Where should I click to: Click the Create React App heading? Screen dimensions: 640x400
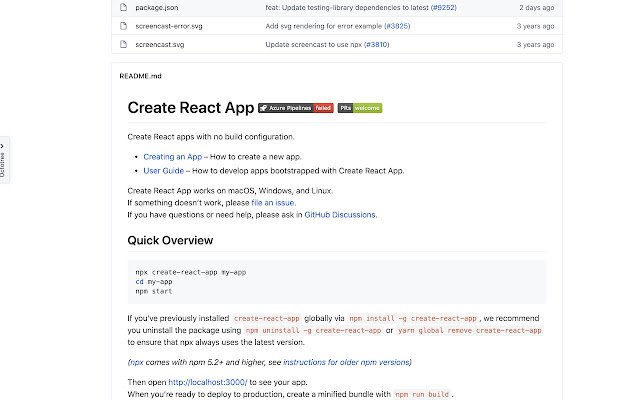[191, 108]
